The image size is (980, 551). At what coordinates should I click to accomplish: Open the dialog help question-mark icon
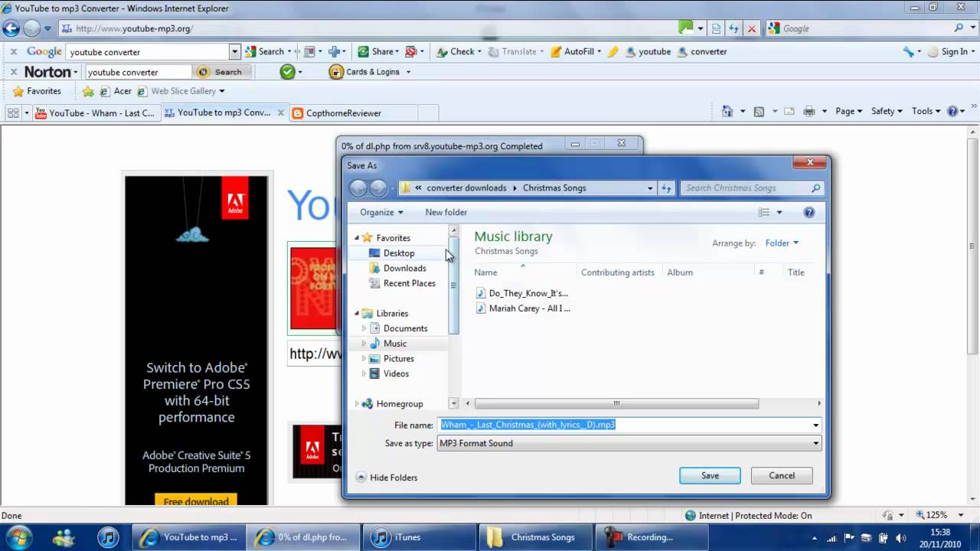(808, 212)
